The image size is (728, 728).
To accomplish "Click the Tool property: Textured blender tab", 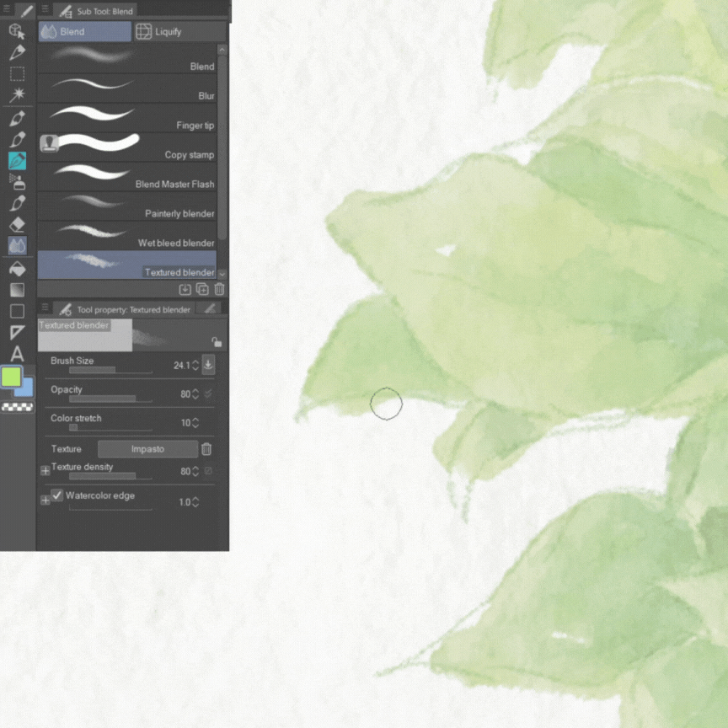I will 125,310.
